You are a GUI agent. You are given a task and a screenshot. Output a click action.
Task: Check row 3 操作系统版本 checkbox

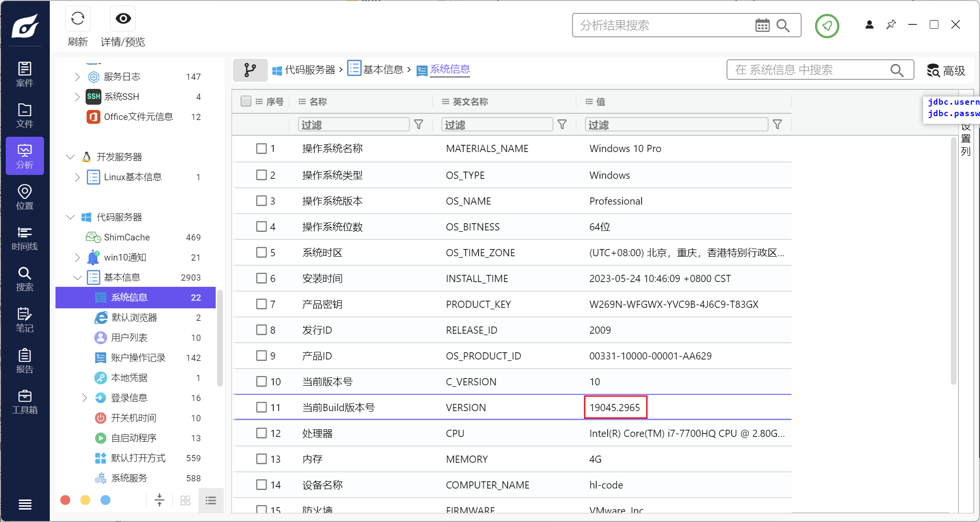pyautogui.click(x=261, y=201)
